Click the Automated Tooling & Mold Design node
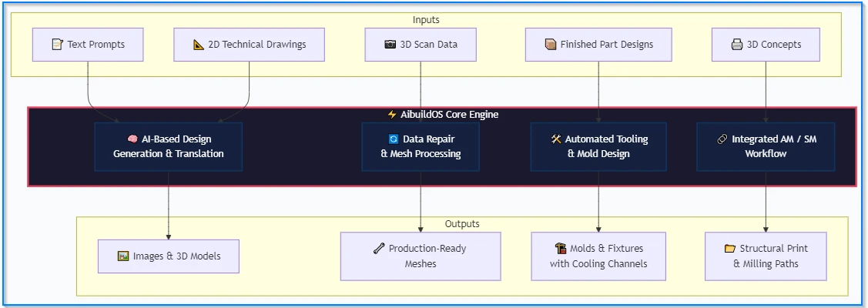This screenshot has height=308, width=868. point(598,146)
